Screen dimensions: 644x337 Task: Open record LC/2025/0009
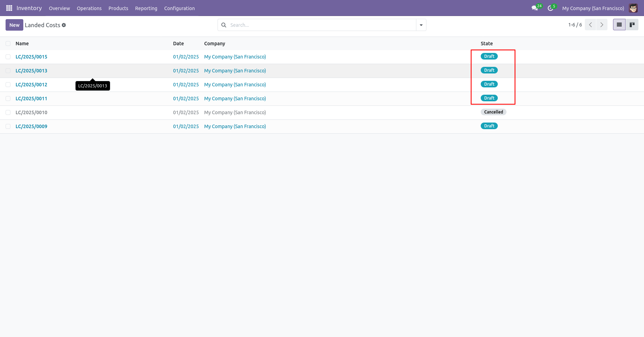(x=31, y=126)
